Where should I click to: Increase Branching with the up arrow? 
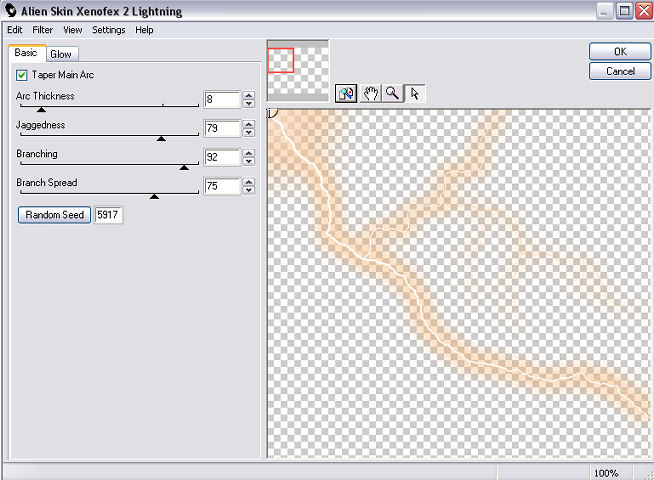click(x=249, y=153)
